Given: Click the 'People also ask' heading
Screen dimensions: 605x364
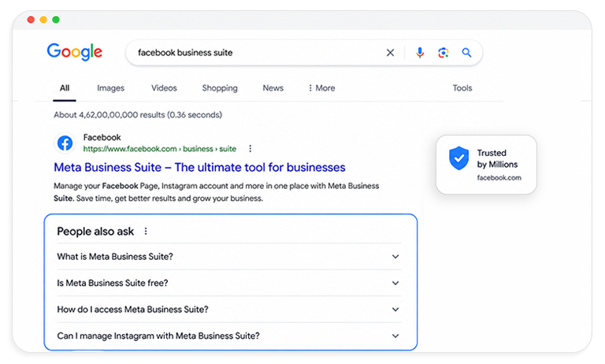Looking at the screenshot, I should click(x=95, y=231).
